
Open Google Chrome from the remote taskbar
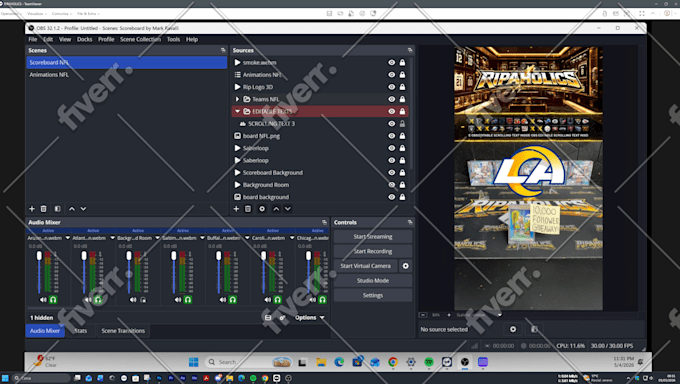[x=393, y=362]
